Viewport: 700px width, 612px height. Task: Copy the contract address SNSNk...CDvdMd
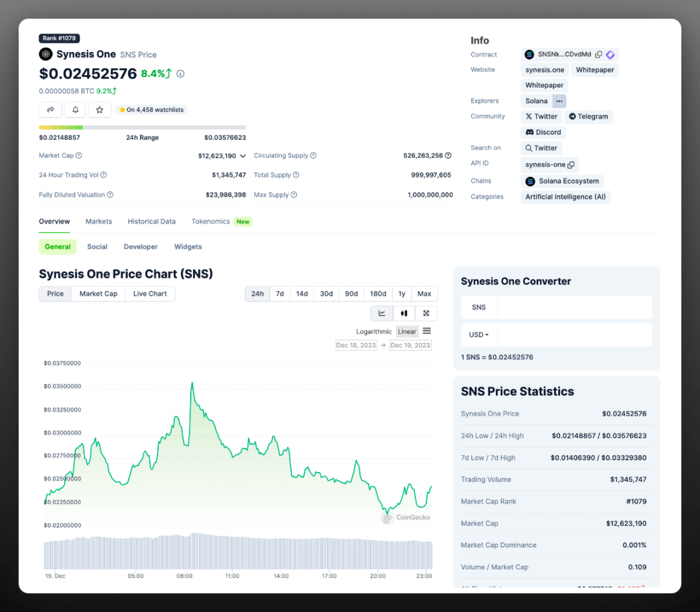point(598,54)
